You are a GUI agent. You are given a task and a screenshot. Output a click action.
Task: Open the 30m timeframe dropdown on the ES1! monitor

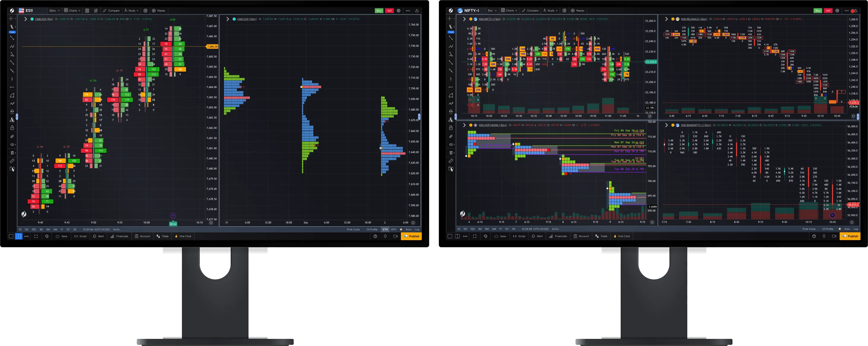[54, 10]
